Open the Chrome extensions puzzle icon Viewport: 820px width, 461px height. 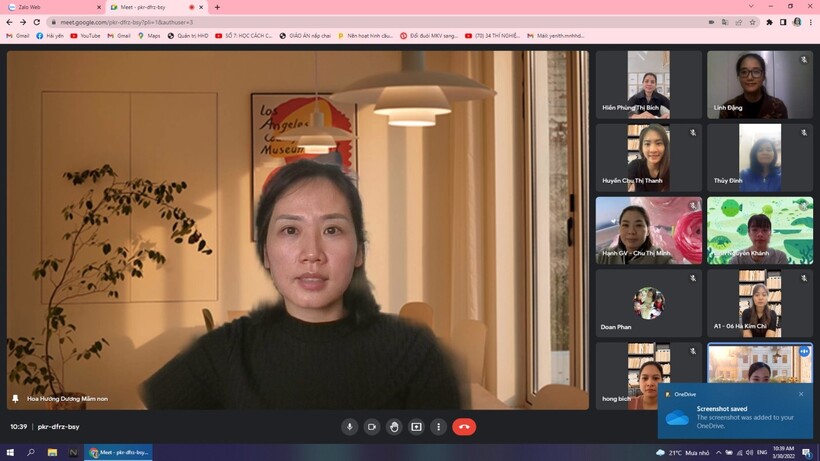tap(769, 22)
